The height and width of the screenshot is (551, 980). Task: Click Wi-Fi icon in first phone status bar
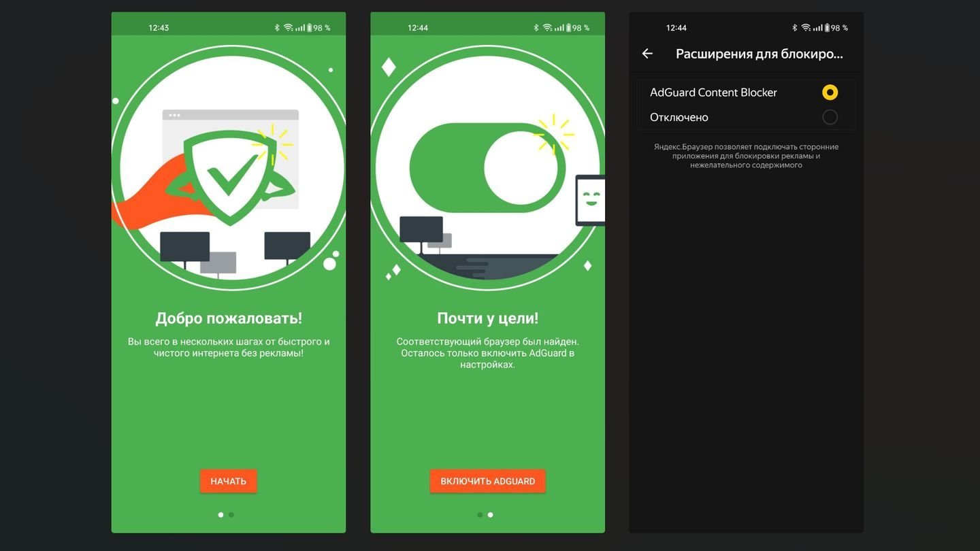coord(289,28)
